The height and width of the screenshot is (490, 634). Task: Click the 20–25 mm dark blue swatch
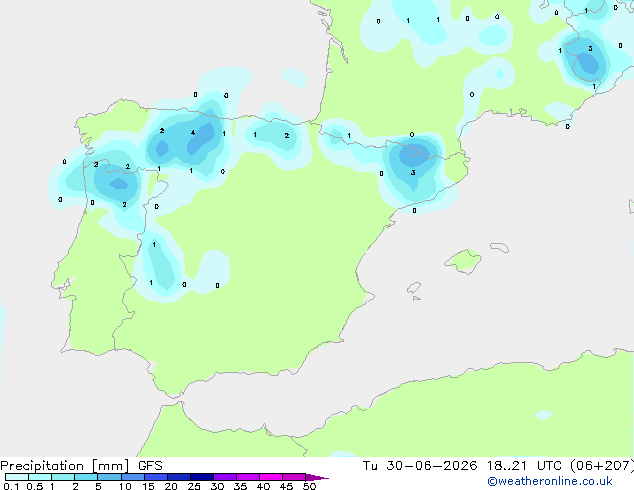coord(179,477)
